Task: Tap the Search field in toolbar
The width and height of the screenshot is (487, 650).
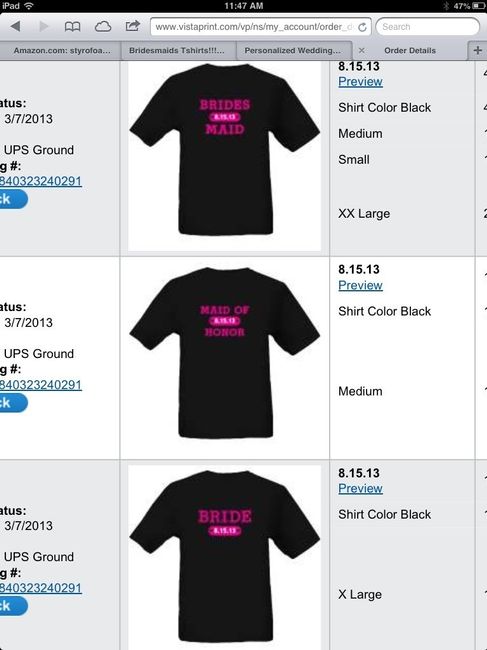Action: click(427, 27)
